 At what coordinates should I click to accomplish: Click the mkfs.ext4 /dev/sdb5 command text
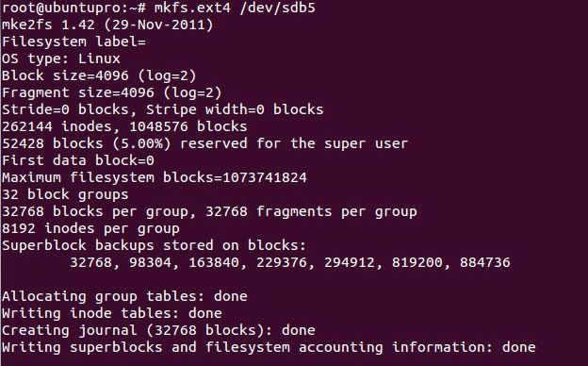235,8
